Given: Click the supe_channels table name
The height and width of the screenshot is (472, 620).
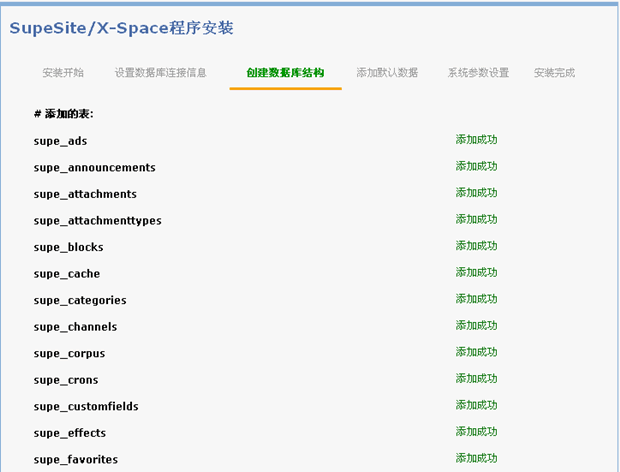Looking at the screenshot, I should click(x=76, y=327).
